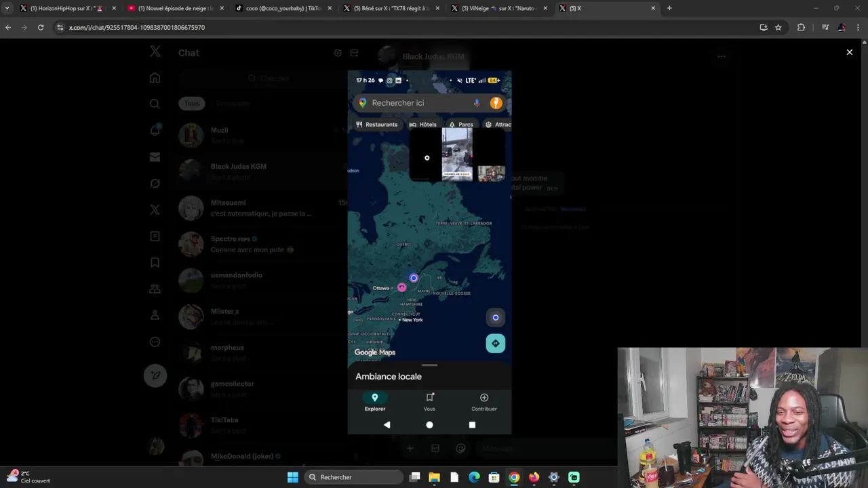Open the tab search dropdown arrow

(7, 8)
